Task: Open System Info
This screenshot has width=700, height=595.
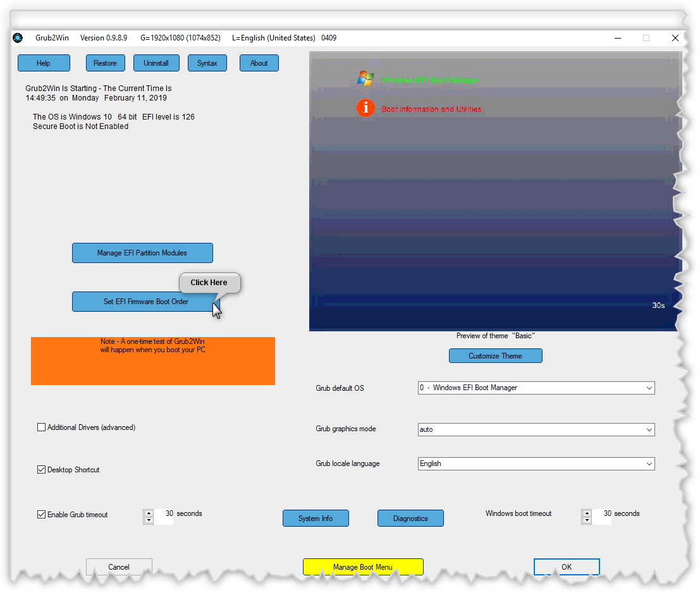Action: coord(316,518)
